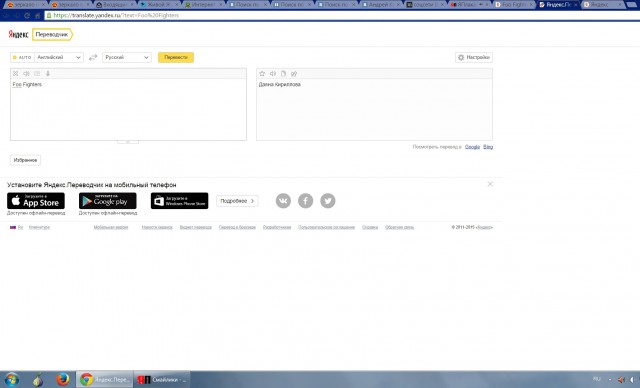Download from the App Store badge
The height and width of the screenshot is (388, 640).
[36, 201]
